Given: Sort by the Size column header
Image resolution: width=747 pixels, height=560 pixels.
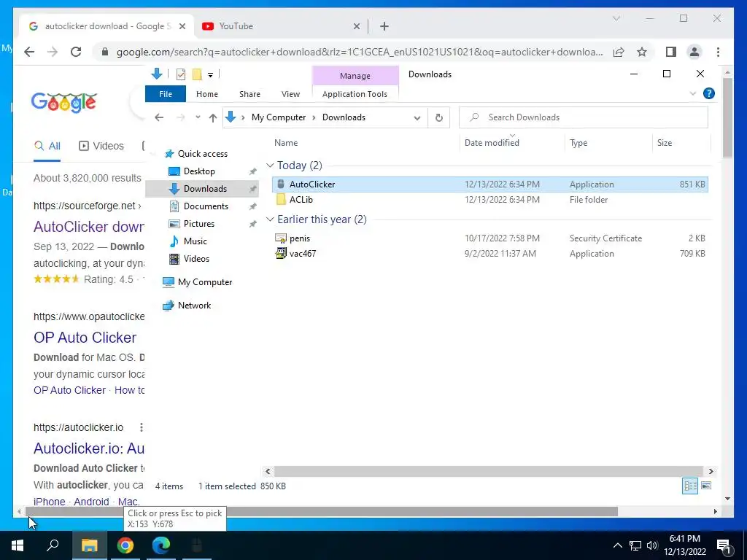Looking at the screenshot, I should tap(664, 143).
